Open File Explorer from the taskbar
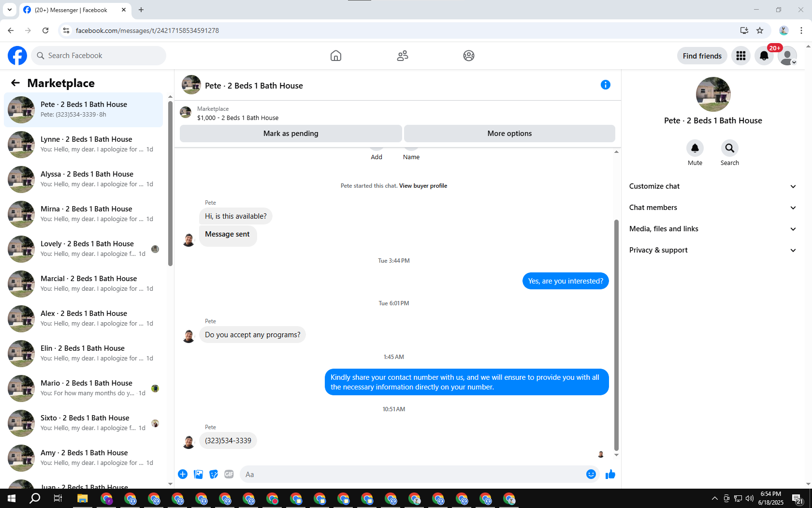 tap(82, 498)
